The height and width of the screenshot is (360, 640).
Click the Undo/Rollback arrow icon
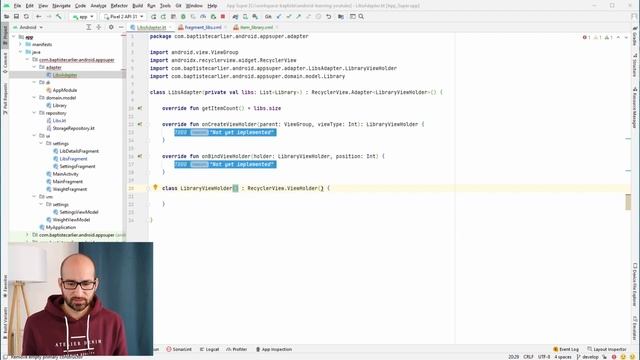(x=329, y=17)
